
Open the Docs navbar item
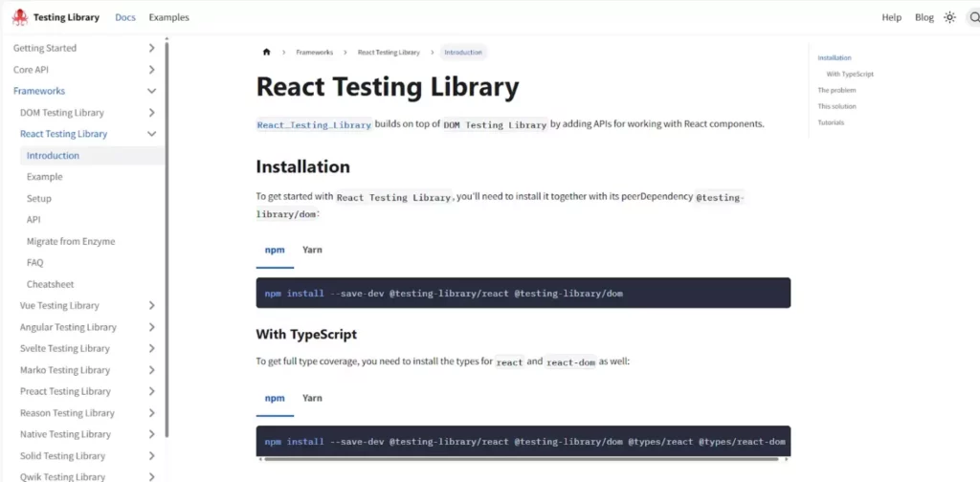[125, 17]
